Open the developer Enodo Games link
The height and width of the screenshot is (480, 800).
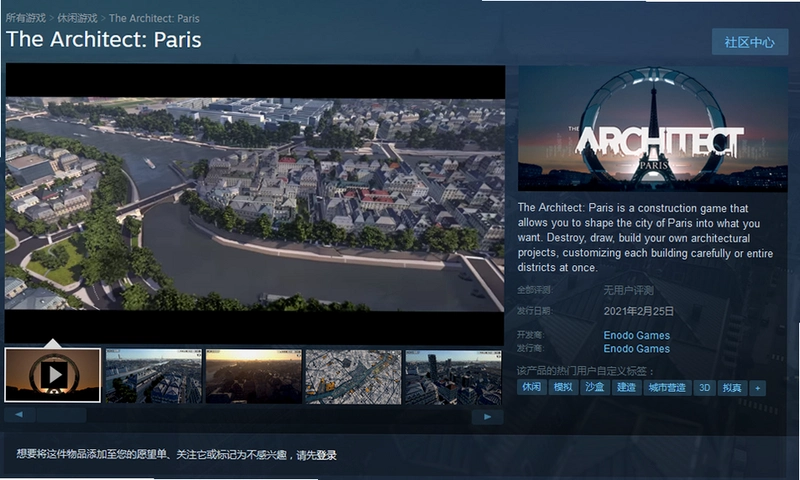coord(636,335)
